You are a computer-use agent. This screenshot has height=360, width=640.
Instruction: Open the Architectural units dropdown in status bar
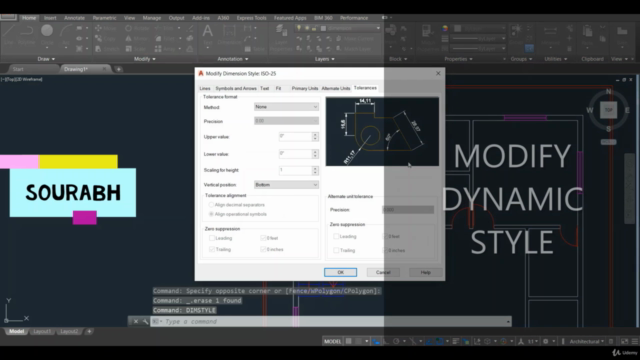click(x=587, y=341)
